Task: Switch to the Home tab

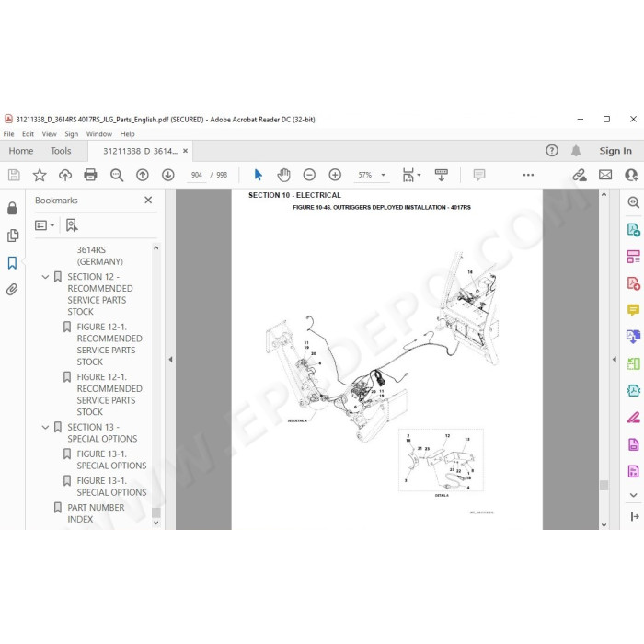Action: click(x=21, y=151)
